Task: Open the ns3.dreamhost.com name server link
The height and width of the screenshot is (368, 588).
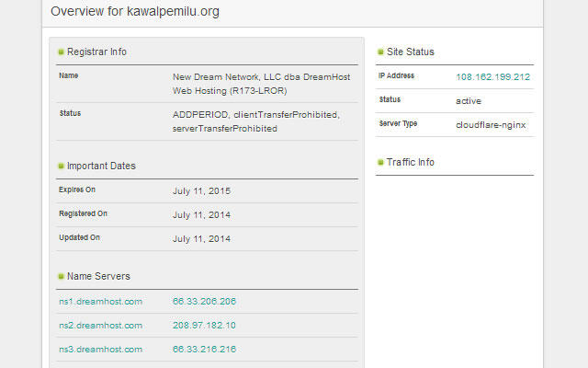Action: (x=100, y=350)
